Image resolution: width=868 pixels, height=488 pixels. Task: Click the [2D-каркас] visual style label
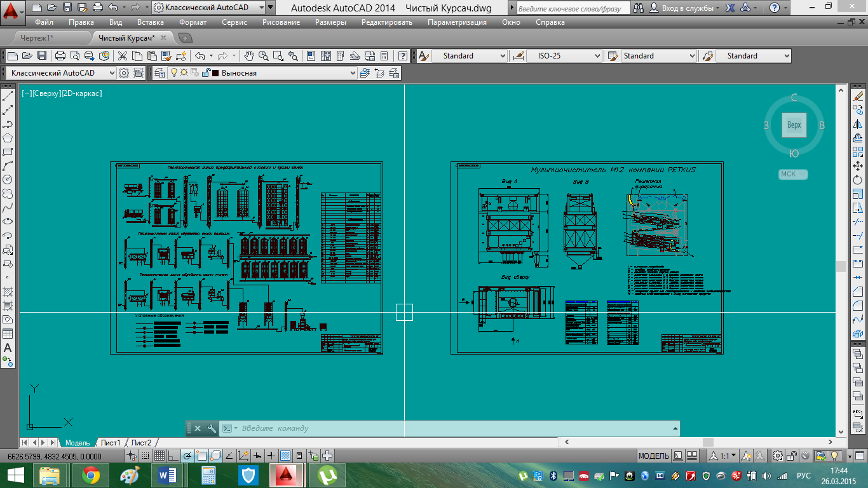coord(81,93)
